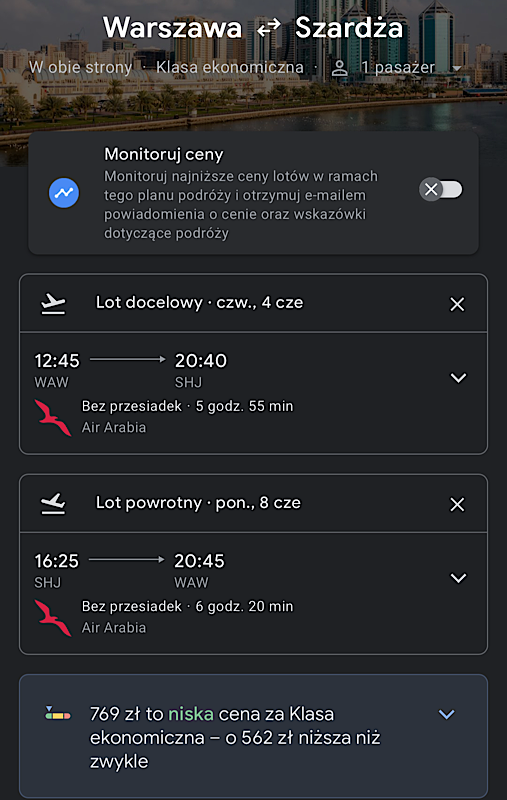Click the price level gauge icon

click(x=58, y=713)
